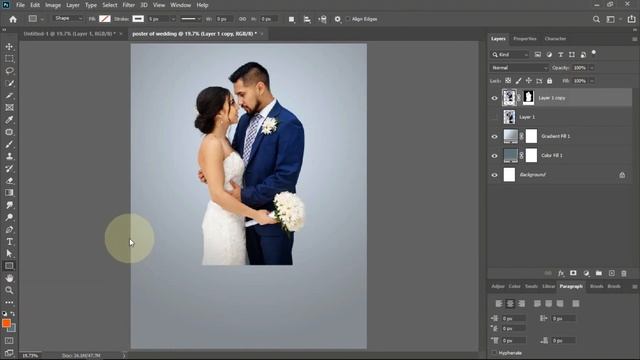
Task: Open the Fill percentage dropdown arrow
Action: (591, 81)
